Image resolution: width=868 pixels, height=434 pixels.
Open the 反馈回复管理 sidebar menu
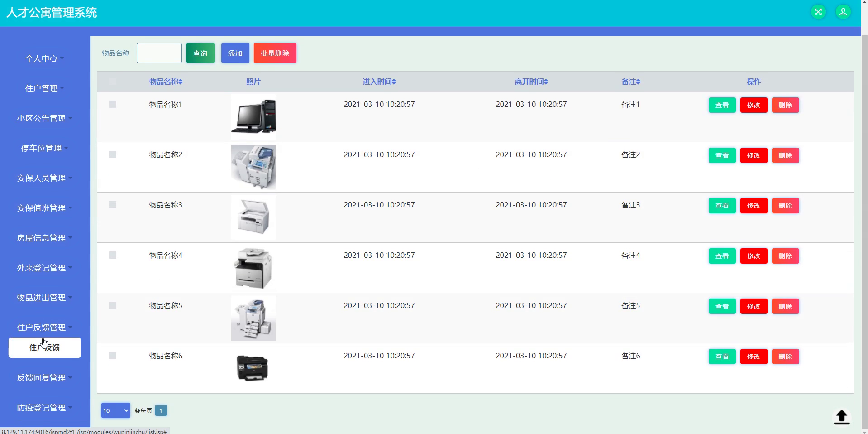[x=45, y=378]
